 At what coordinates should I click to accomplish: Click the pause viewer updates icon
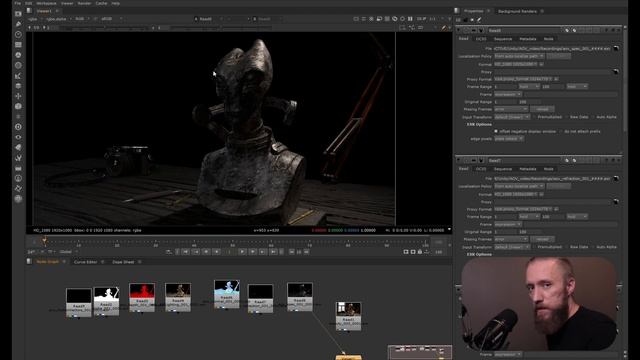pyautogui.click(x=410, y=19)
